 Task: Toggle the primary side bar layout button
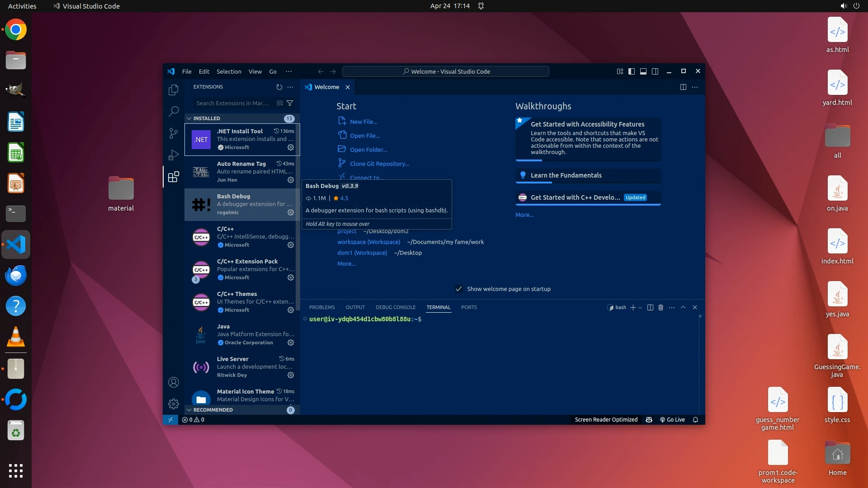click(632, 71)
